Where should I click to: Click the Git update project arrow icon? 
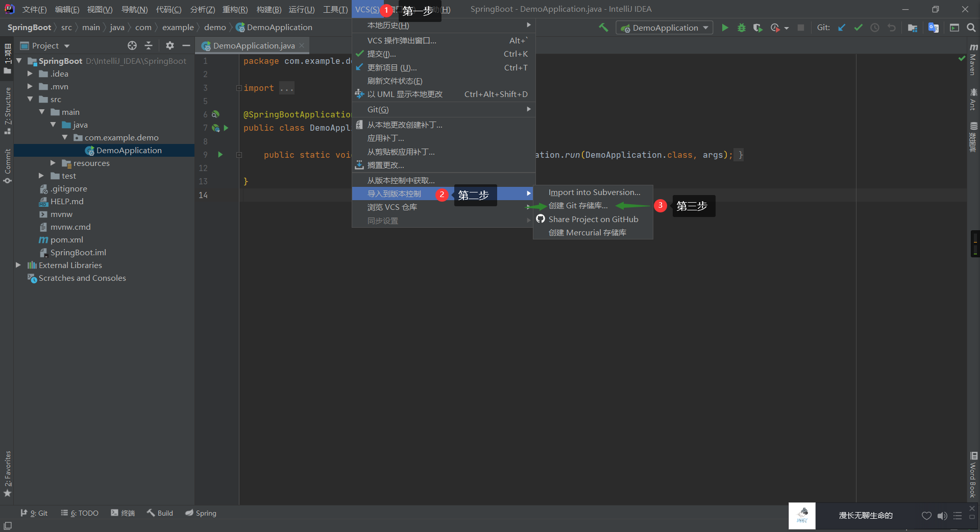[x=842, y=28]
